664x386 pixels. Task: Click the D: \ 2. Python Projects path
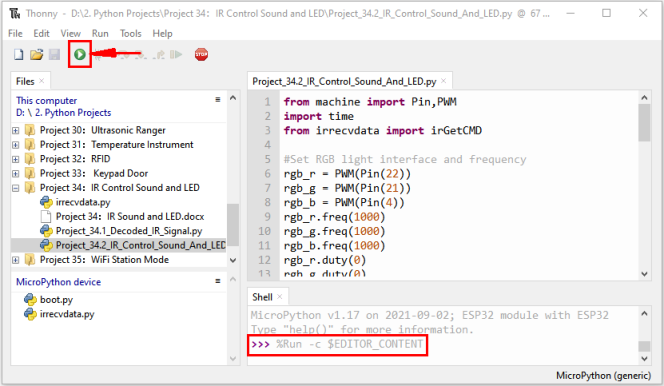click(x=64, y=113)
